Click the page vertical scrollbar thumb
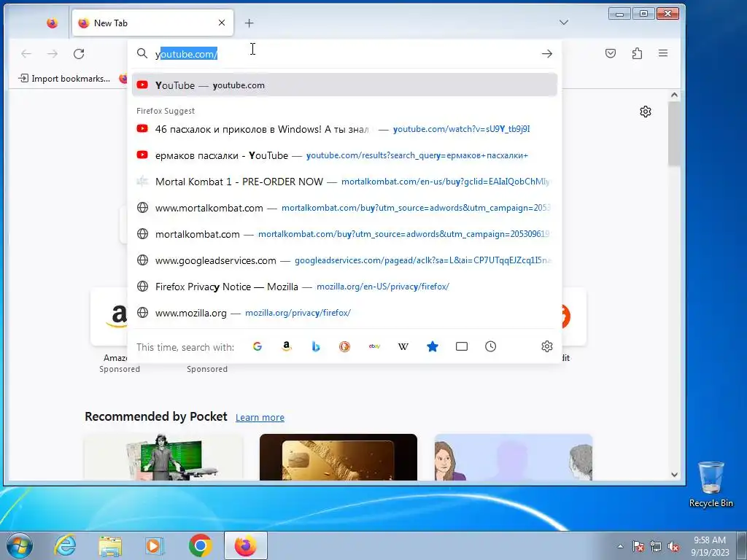 (674, 134)
